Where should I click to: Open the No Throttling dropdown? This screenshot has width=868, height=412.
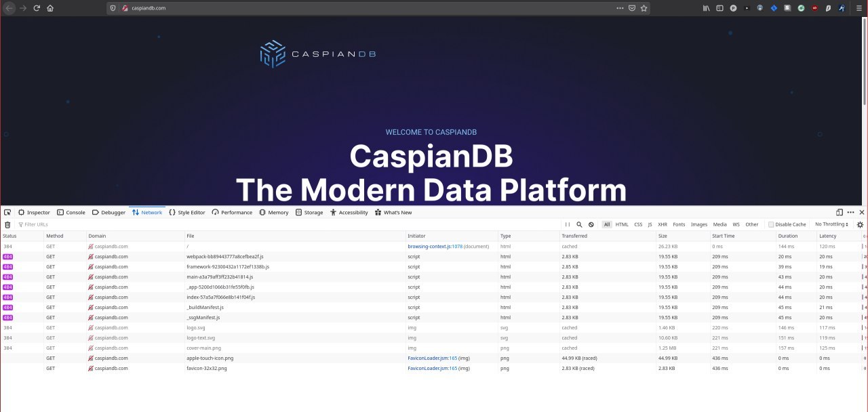(831, 224)
